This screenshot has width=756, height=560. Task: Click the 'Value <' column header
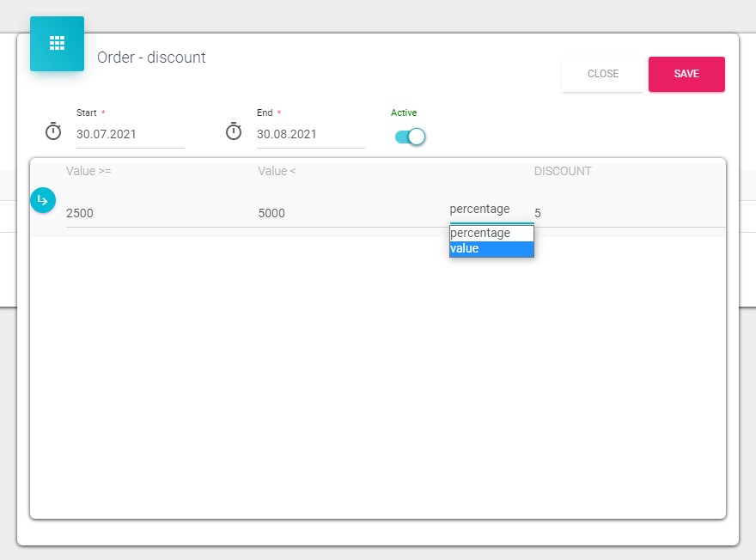pos(277,171)
